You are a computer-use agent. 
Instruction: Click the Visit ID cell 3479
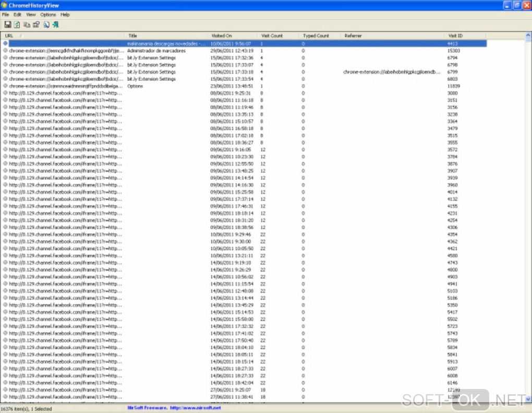(x=452, y=128)
